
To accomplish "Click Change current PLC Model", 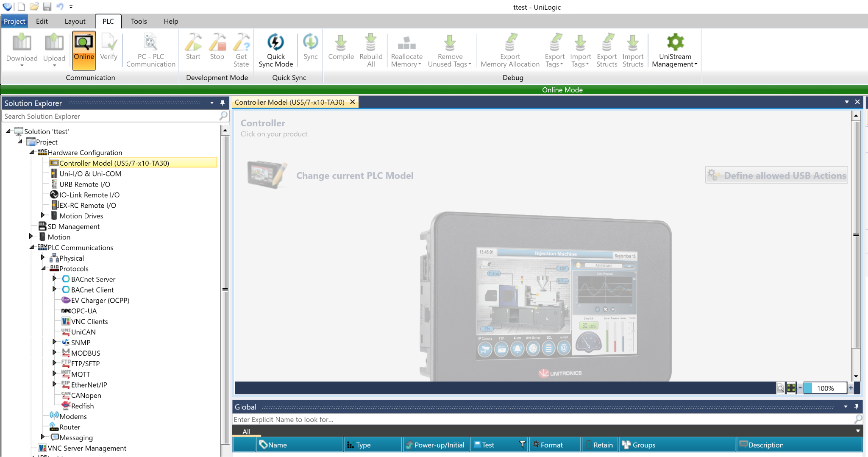I will tap(354, 176).
